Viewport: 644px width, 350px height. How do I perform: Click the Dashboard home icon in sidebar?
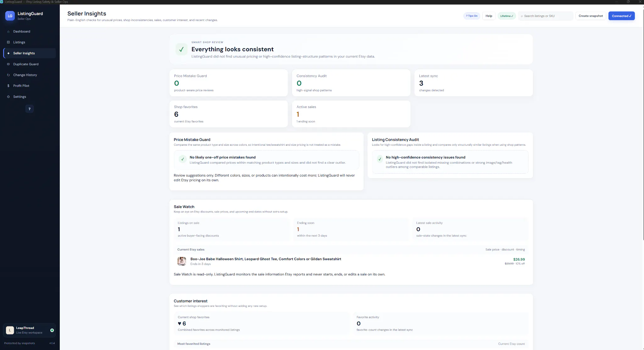pyautogui.click(x=8, y=31)
